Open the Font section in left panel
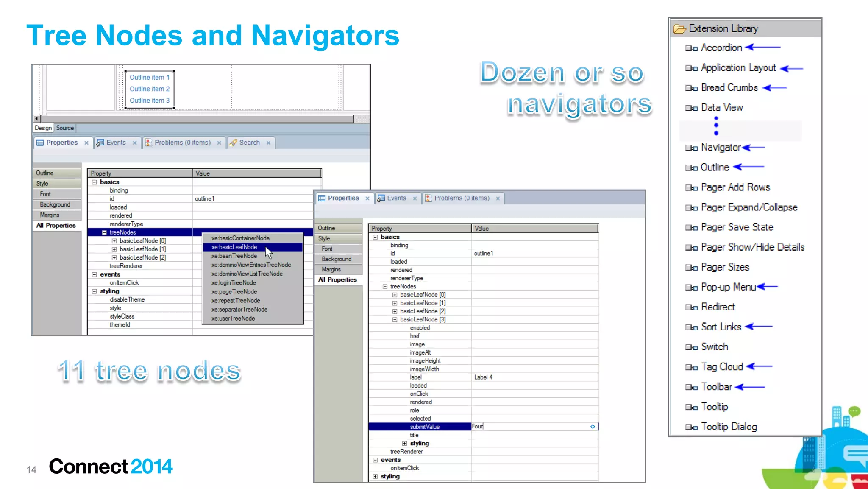Viewport: 868px width, 489px height. (57, 194)
